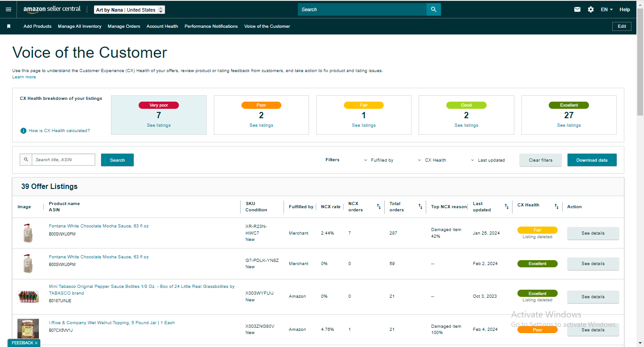See listings under Poor
The width and height of the screenshot is (644, 347).
point(261,125)
